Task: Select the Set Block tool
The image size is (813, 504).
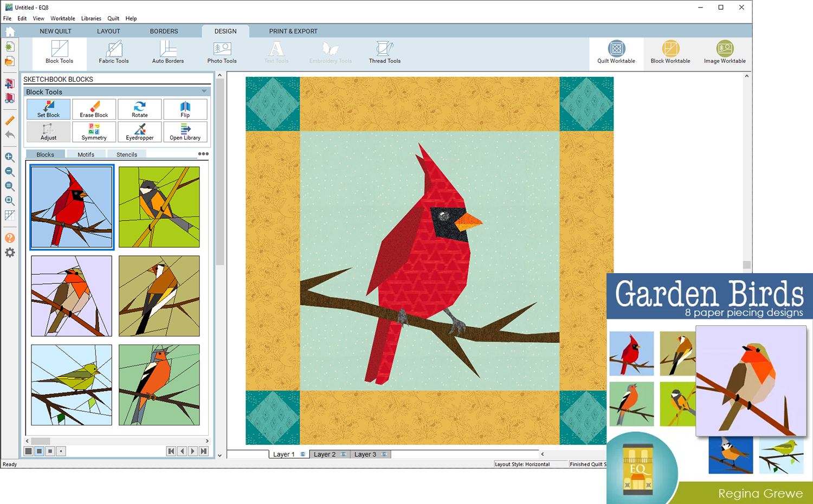Action: click(x=48, y=109)
